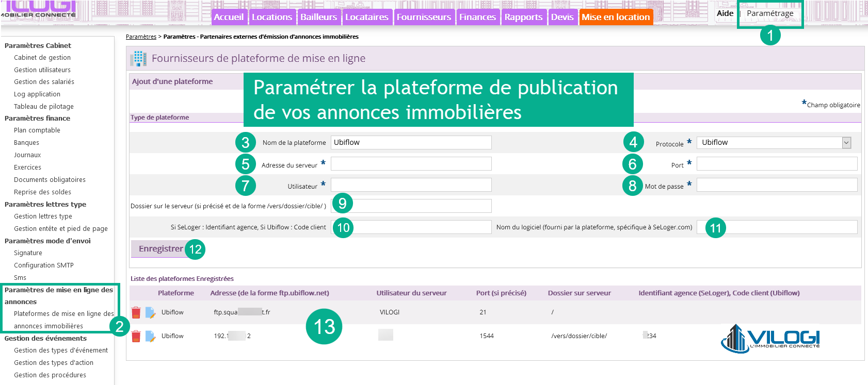Switch to the Bailleurs tab

[x=318, y=17]
